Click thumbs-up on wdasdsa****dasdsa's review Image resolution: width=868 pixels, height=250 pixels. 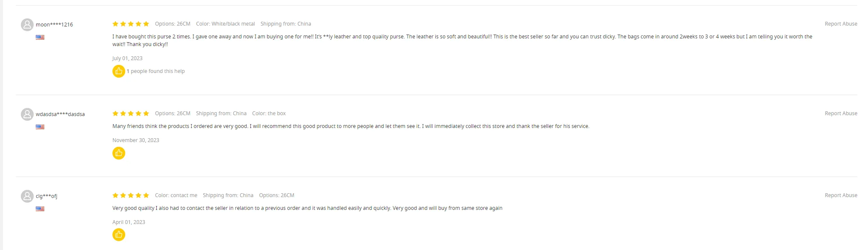click(119, 153)
